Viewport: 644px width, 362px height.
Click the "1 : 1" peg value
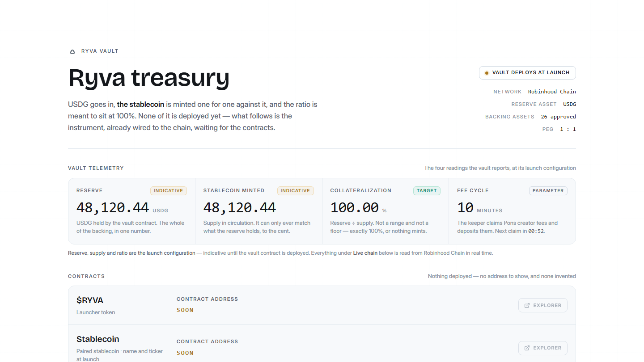tap(568, 129)
